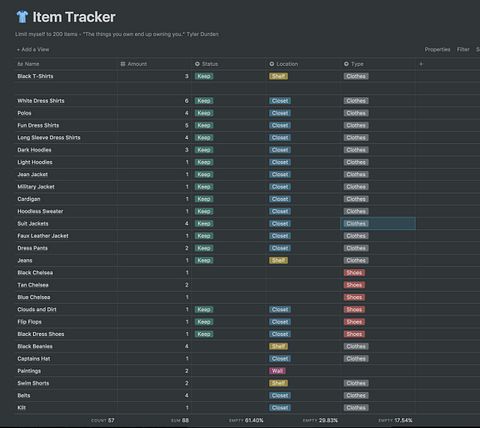This screenshot has height=428, width=480.
Task: Open the Properties menu
Action: tap(437, 49)
